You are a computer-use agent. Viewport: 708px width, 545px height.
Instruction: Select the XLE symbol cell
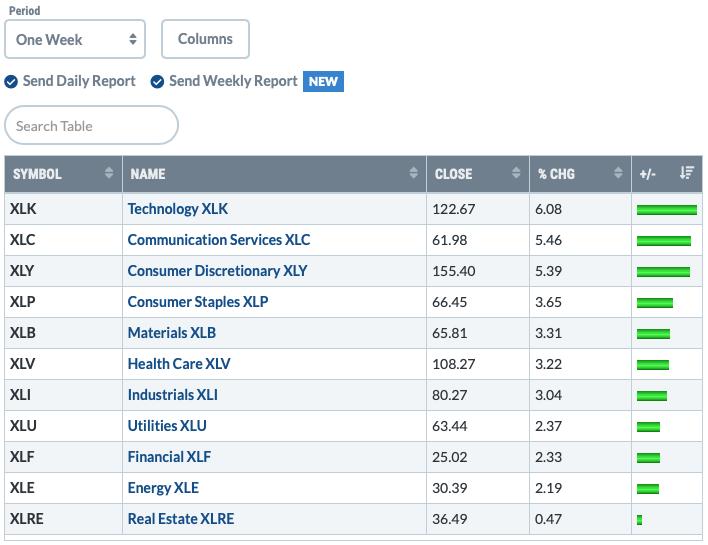[x=63, y=488]
